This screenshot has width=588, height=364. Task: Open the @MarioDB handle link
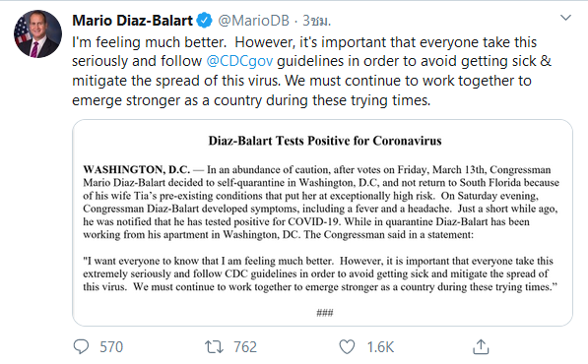(x=253, y=21)
